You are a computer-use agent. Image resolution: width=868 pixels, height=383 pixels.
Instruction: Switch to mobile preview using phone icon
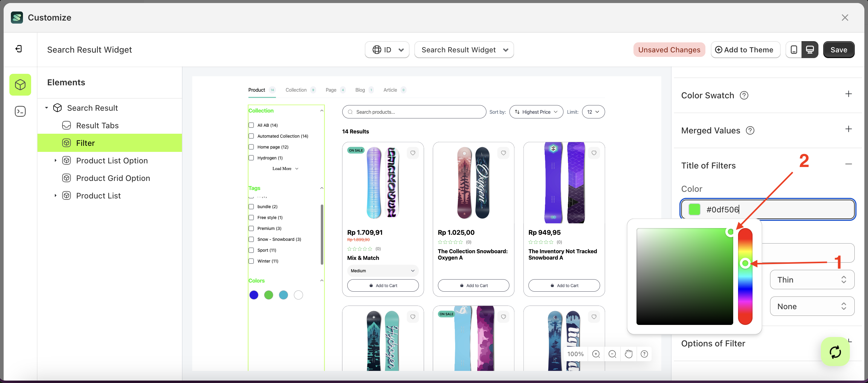[x=794, y=50]
